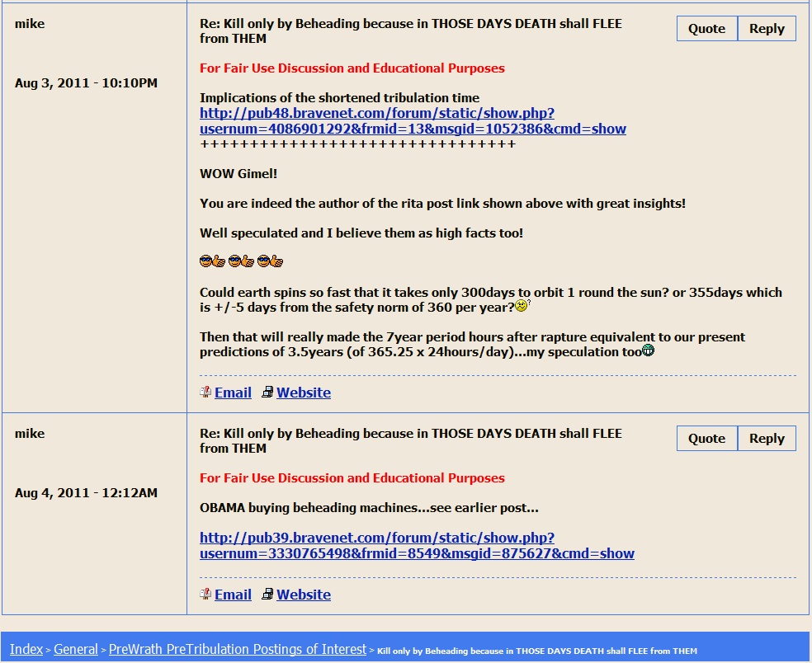This screenshot has width=812, height=663.
Task: Click the third sunglasses thumbs-up emoticon
Action: pos(271,261)
